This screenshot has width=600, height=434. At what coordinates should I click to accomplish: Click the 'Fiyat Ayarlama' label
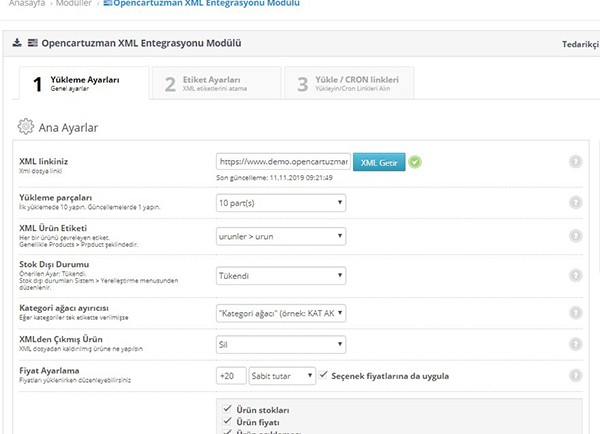tap(49, 371)
